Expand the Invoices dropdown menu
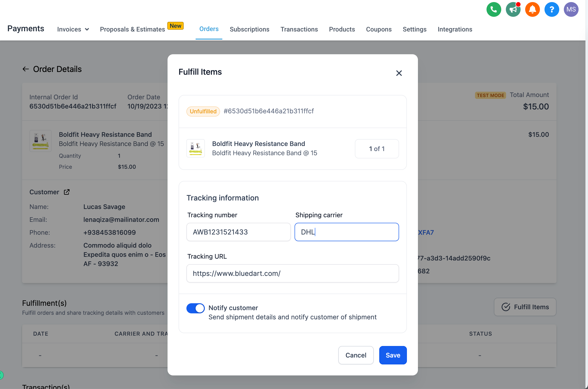 click(73, 29)
